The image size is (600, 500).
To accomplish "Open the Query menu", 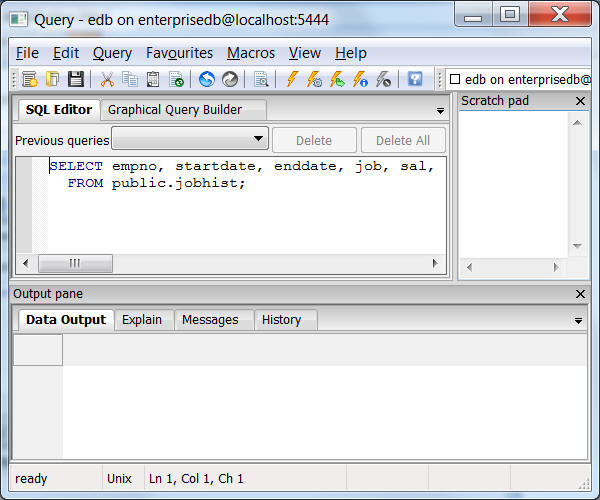I will (112, 53).
